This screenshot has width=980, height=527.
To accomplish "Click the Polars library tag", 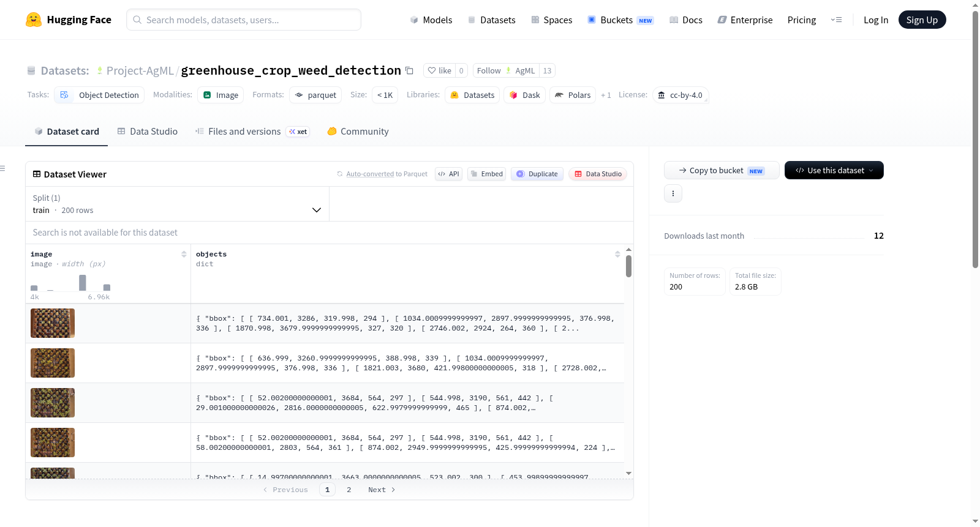I will pos(573,95).
